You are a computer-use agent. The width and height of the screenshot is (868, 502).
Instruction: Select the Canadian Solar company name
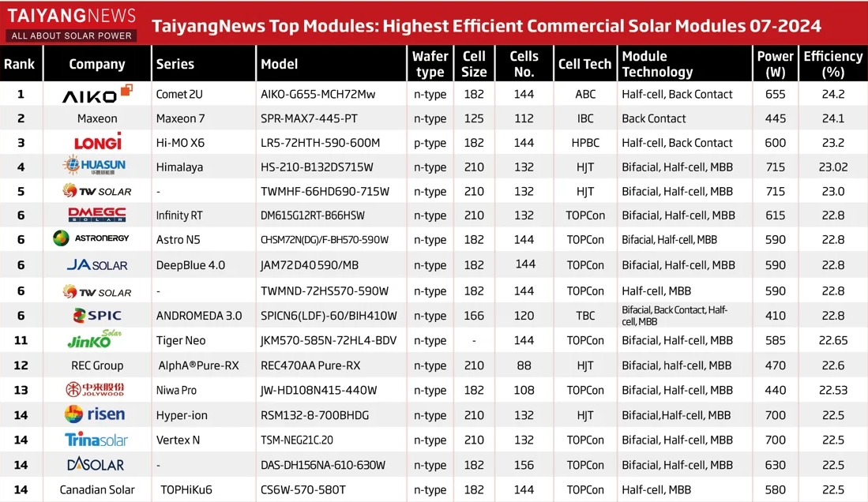97,490
